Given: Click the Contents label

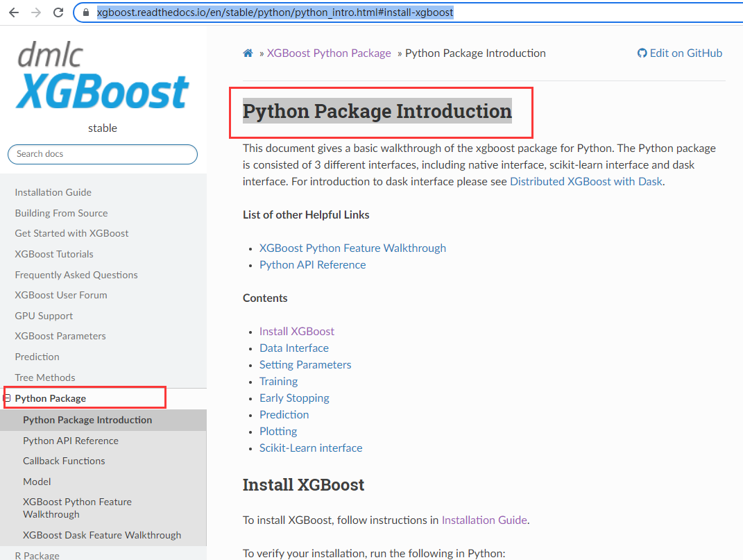Looking at the screenshot, I should [x=265, y=298].
